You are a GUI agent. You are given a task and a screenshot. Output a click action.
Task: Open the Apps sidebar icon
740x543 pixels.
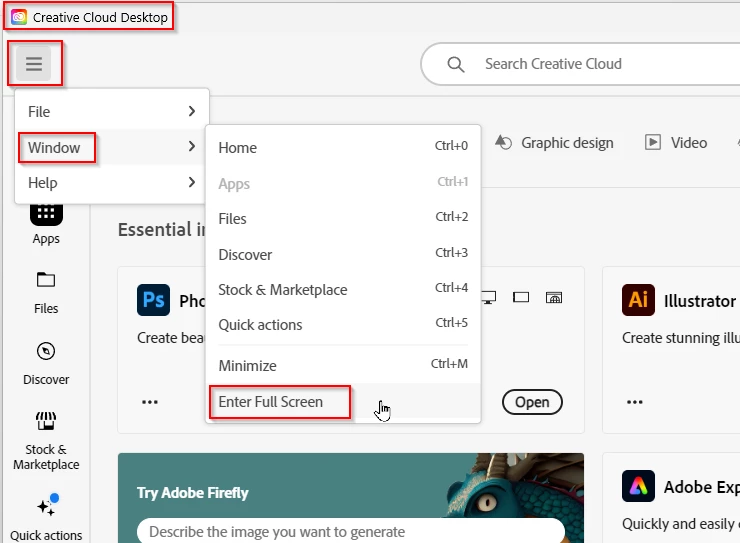[x=46, y=216]
